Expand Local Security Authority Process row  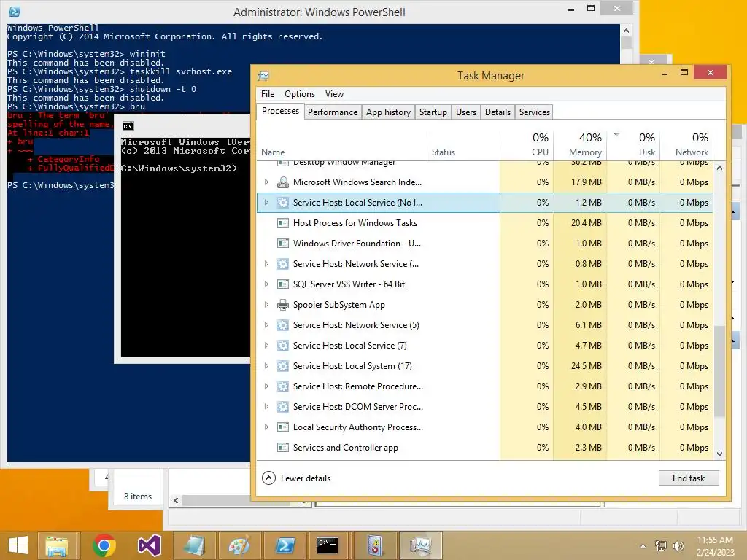(x=266, y=427)
